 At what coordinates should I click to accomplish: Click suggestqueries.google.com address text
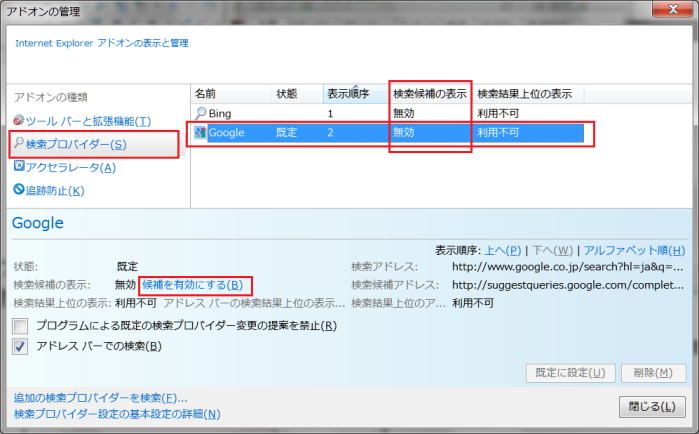point(567,285)
